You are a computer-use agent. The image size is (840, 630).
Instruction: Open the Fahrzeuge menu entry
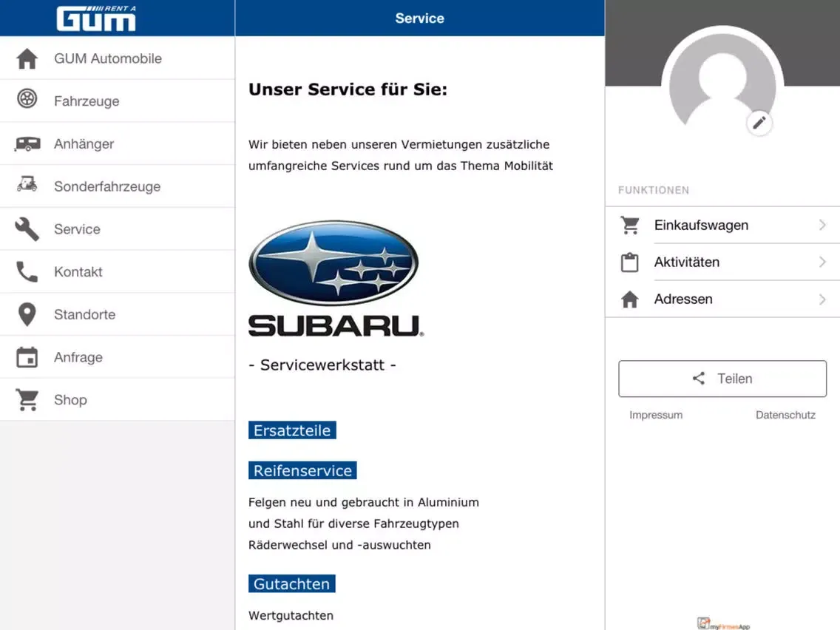(x=118, y=101)
